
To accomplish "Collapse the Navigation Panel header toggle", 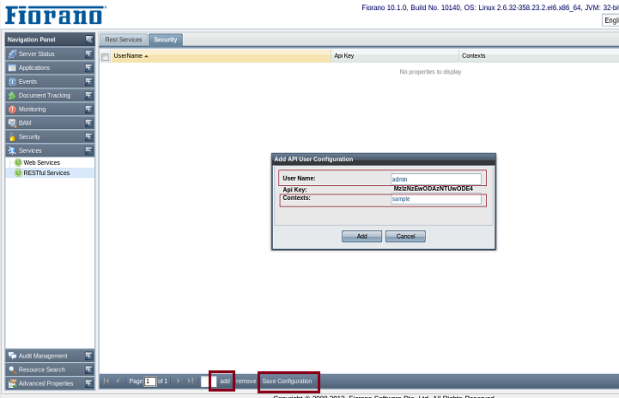I will [x=89, y=39].
